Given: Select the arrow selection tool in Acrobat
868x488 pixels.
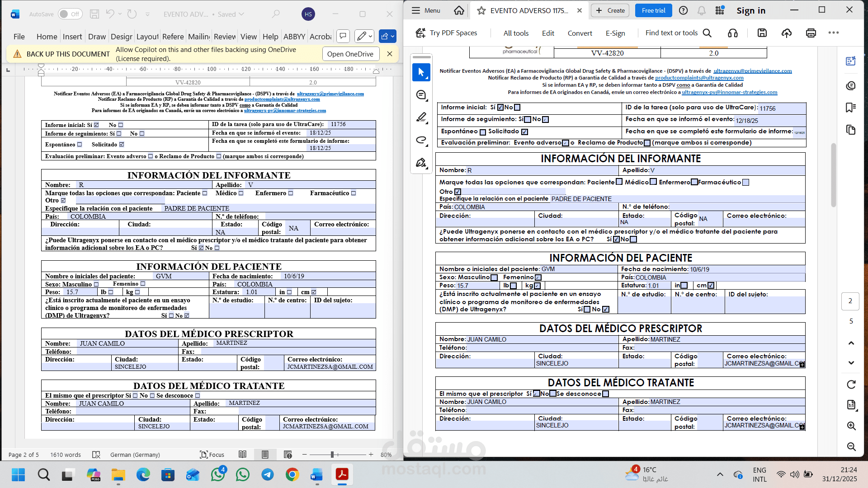Looking at the screenshot, I should [421, 72].
